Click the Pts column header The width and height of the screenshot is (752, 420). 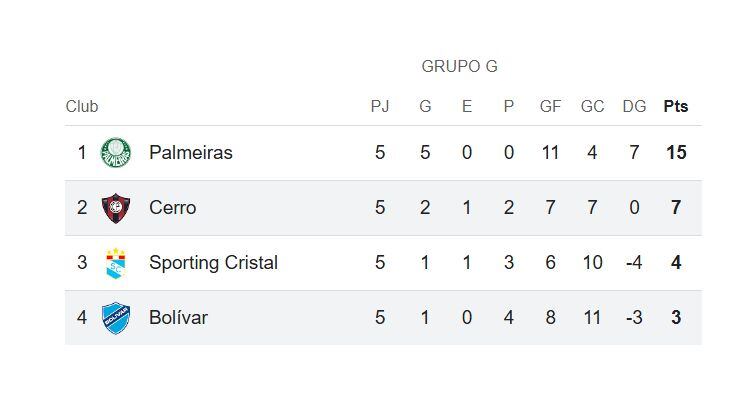676,107
